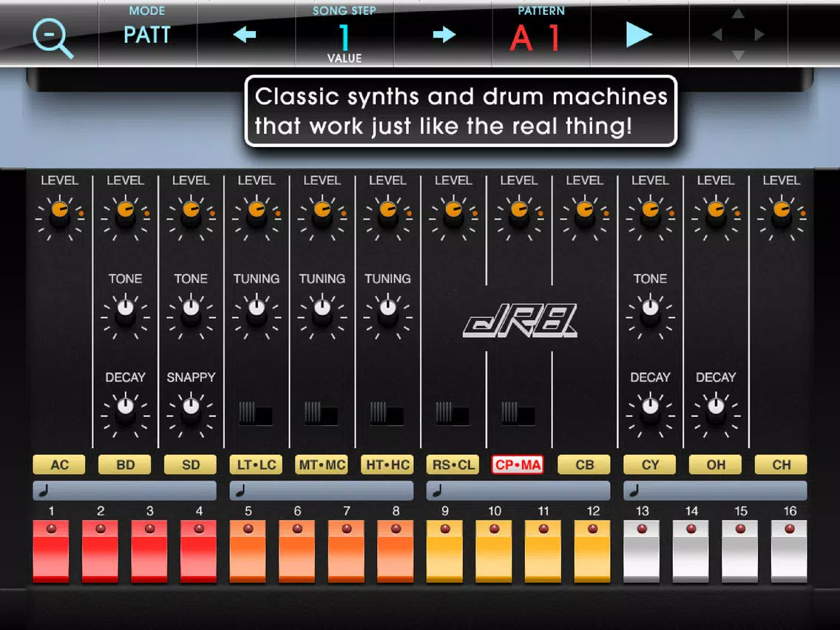Click the zoom out magnifier icon

pyautogui.click(x=52, y=38)
